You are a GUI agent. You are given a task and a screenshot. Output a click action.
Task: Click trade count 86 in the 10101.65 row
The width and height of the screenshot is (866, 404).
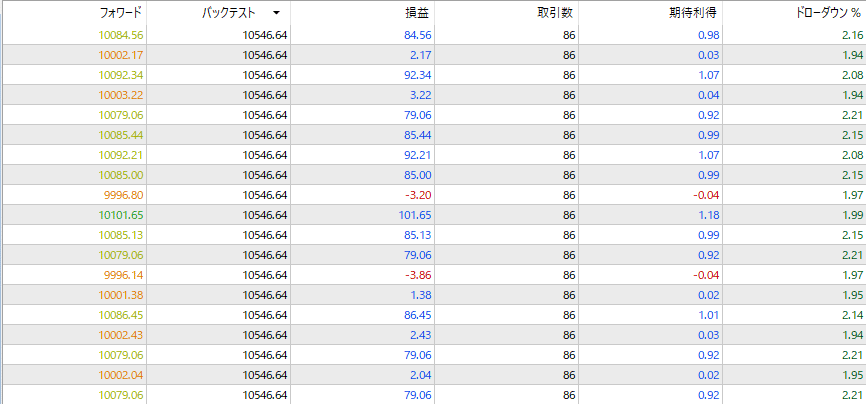click(x=569, y=215)
